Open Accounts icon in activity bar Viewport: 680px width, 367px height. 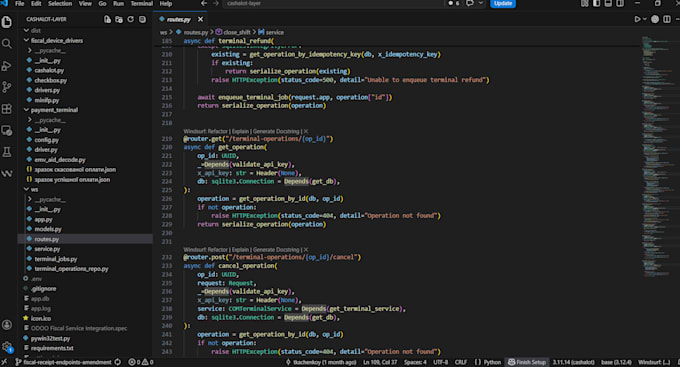7,325
